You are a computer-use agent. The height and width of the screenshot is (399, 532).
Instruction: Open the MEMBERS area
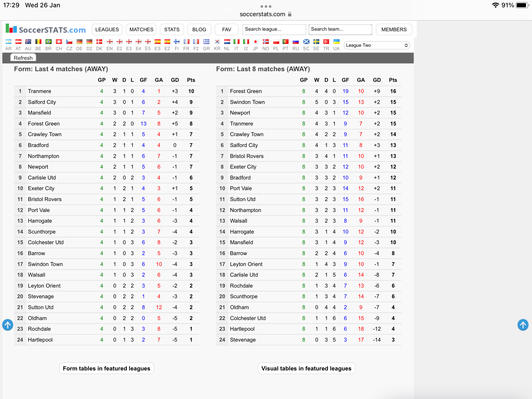[394, 29]
